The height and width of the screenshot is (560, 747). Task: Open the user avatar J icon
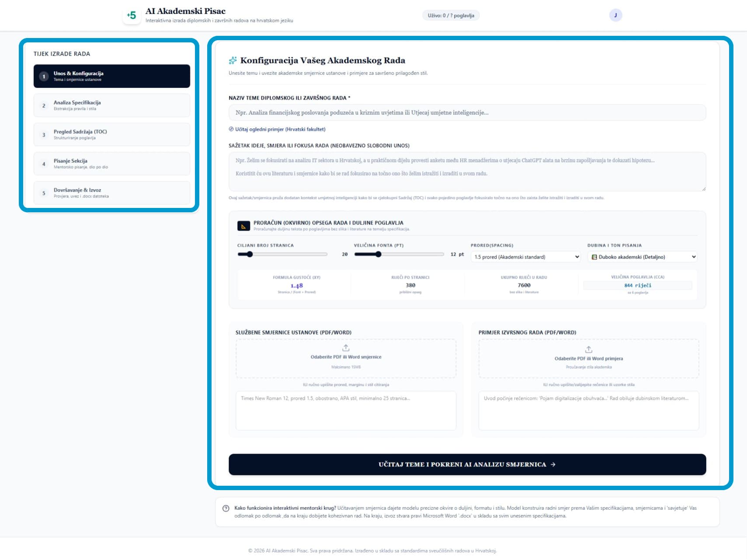(x=615, y=15)
